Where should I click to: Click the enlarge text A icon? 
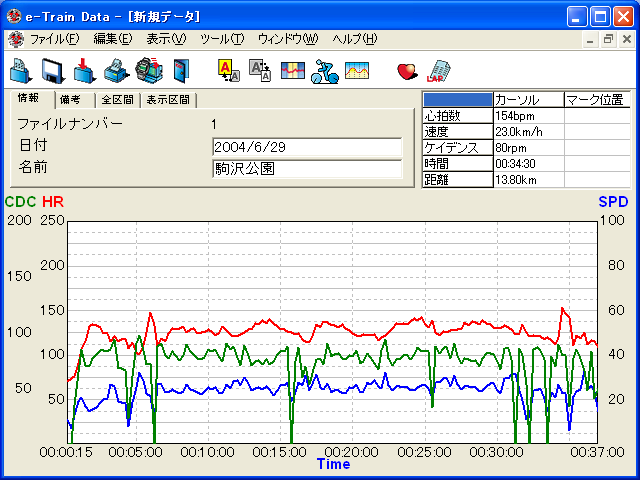coord(227,70)
